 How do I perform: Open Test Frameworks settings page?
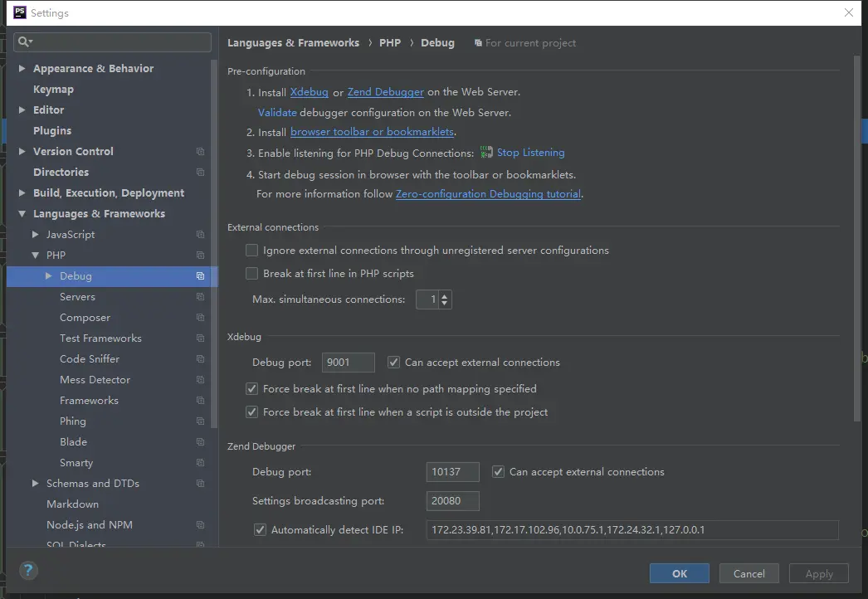[100, 338]
